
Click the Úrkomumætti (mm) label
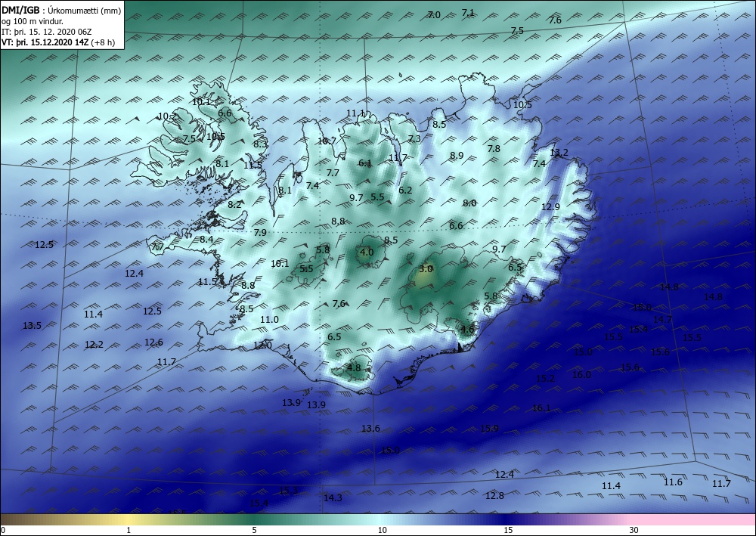coord(83,11)
